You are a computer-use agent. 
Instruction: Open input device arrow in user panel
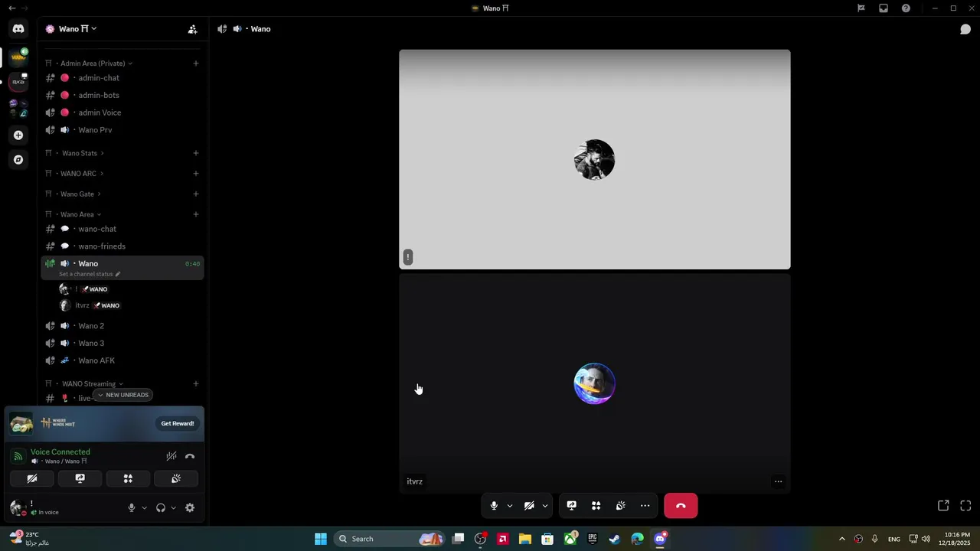pos(144,507)
